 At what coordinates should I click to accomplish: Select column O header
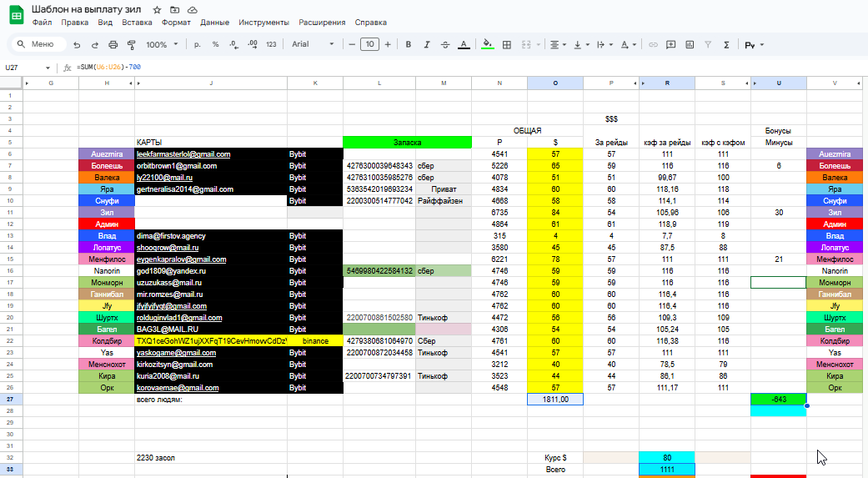tap(555, 83)
